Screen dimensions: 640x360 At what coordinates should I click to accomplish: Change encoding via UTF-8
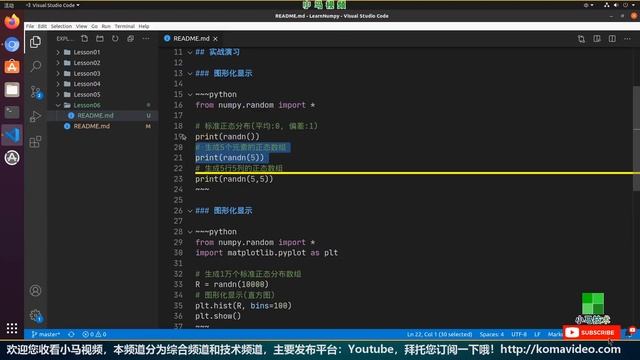pyautogui.click(x=519, y=334)
